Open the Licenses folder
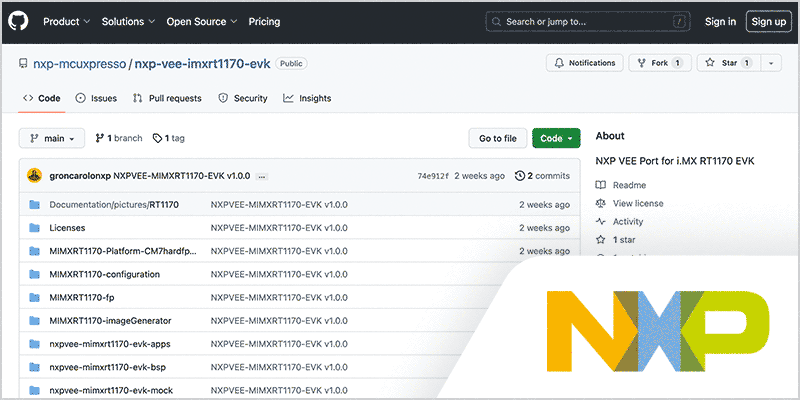This screenshot has height=400, width=800. (67, 228)
